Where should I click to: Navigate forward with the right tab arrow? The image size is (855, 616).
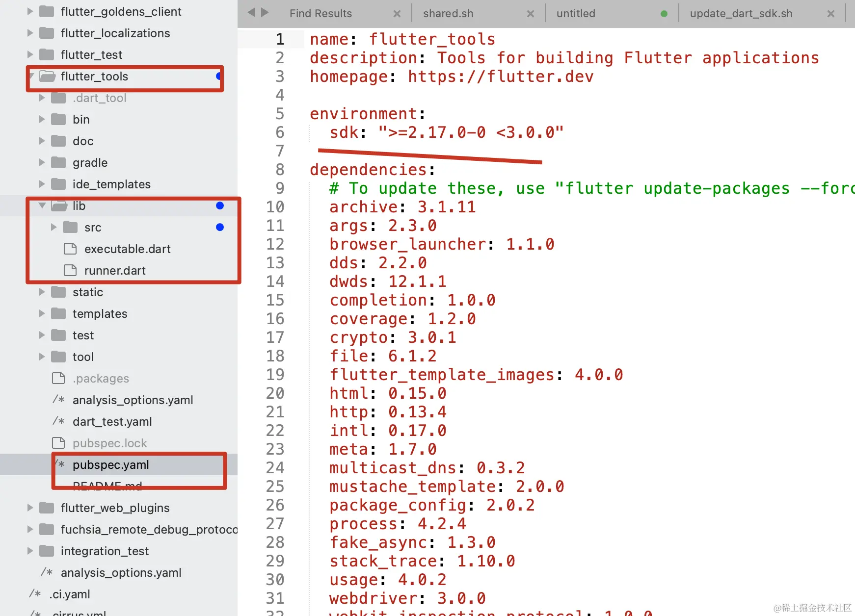pyautogui.click(x=265, y=12)
